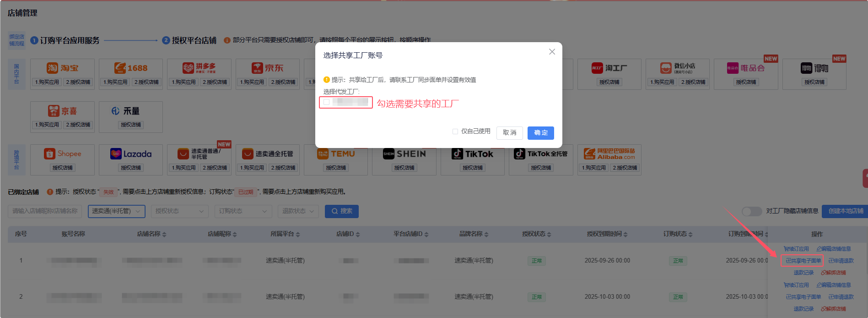Click the SHEIN platform logo

(404, 154)
